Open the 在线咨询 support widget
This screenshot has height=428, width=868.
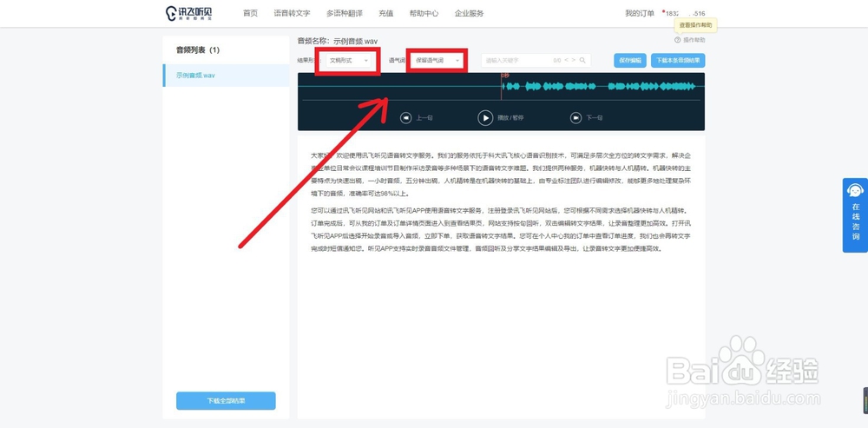pos(855,214)
